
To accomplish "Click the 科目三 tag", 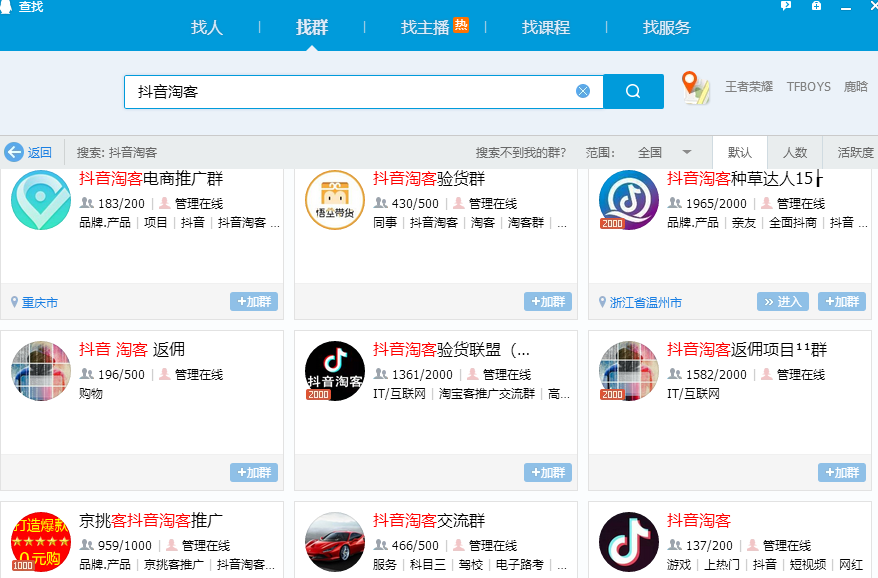I will point(427,565).
